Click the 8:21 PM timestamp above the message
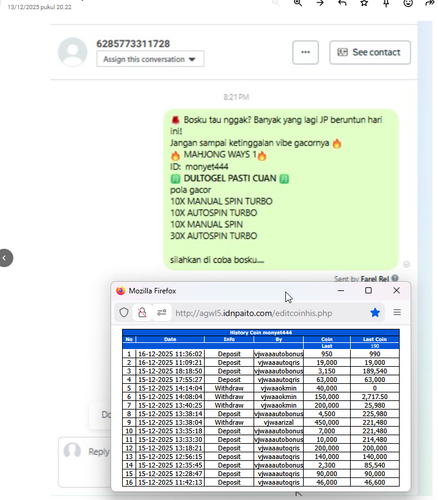The height and width of the screenshot is (500, 438). click(x=236, y=97)
